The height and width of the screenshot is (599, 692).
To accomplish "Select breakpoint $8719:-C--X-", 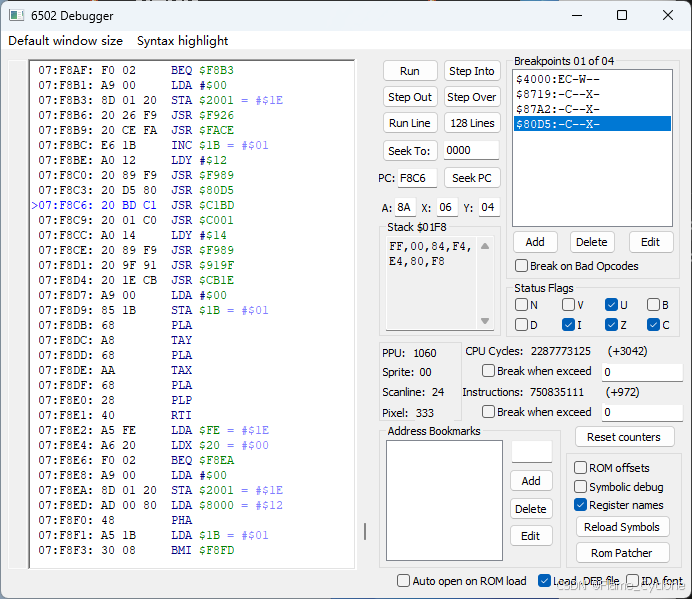I will click(x=592, y=94).
